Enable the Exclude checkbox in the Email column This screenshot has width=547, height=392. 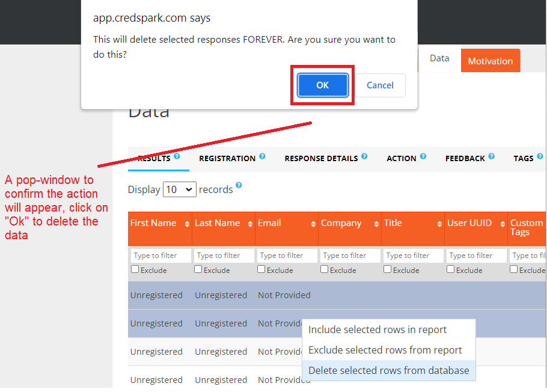pos(261,269)
